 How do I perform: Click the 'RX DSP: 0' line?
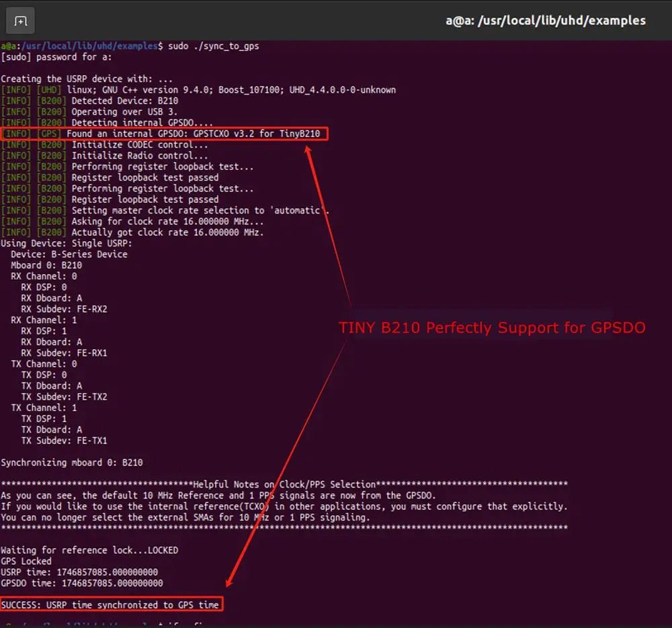tap(44, 287)
